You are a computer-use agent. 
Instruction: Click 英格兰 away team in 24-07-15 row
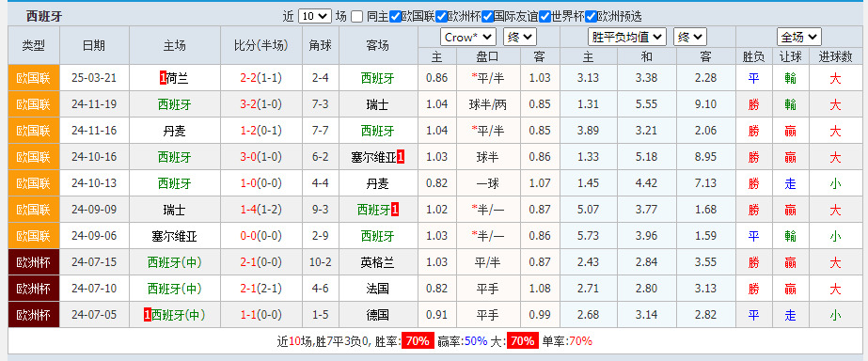[x=377, y=262]
